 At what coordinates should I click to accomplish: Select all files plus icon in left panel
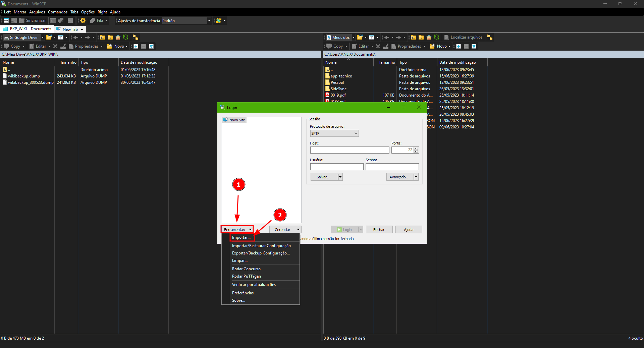[136, 46]
